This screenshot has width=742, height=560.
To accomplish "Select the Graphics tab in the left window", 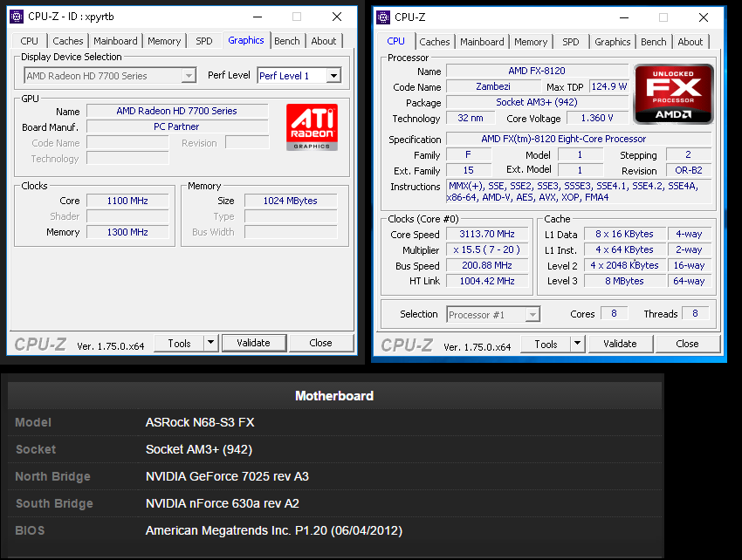I will 246,40.
